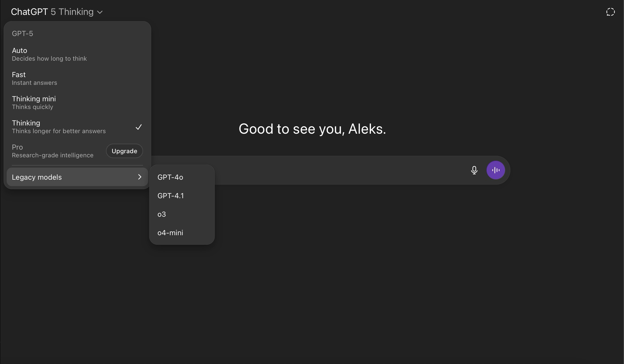Select GPT-4.1 legacy model
This screenshot has width=624, height=364.
[x=171, y=196]
